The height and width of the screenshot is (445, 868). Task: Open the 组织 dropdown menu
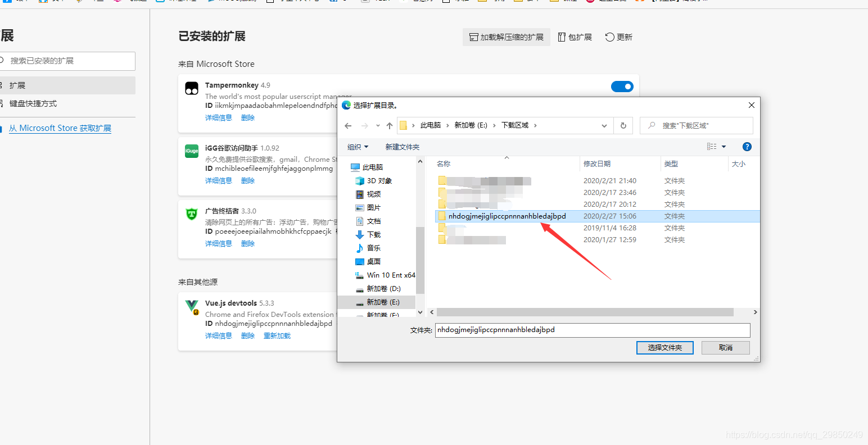[x=358, y=147]
